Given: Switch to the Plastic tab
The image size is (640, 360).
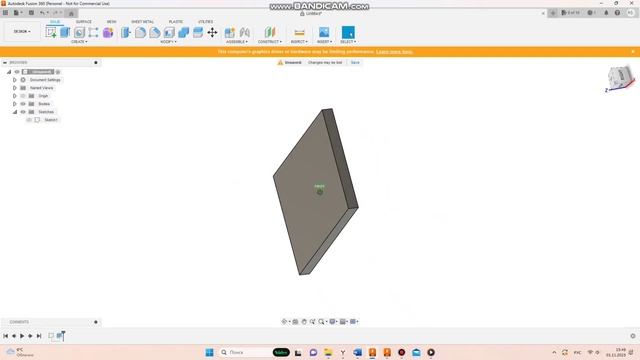Looking at the screenshot, I should [x=176, y=22].
